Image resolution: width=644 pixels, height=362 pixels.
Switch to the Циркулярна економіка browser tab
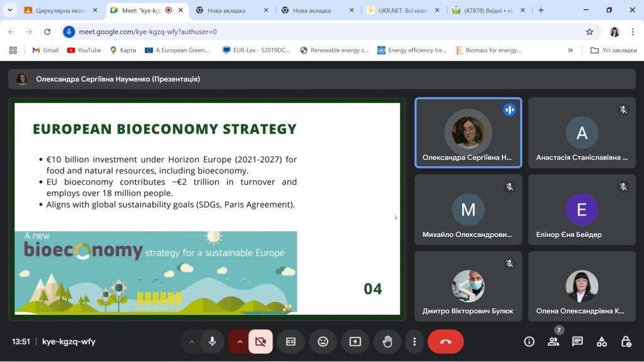click(x=60, y=10)
